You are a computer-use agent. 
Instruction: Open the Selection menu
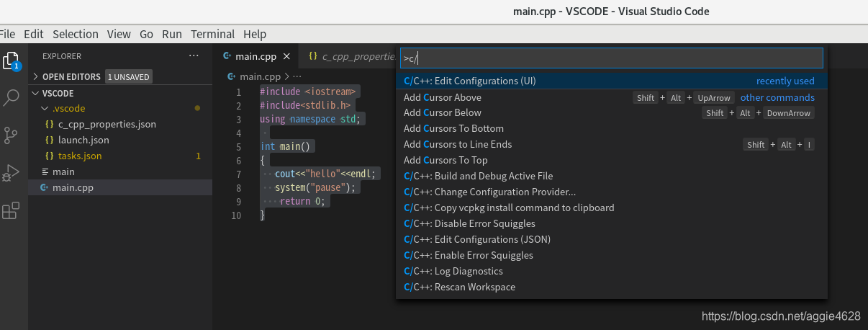[76, 34]
